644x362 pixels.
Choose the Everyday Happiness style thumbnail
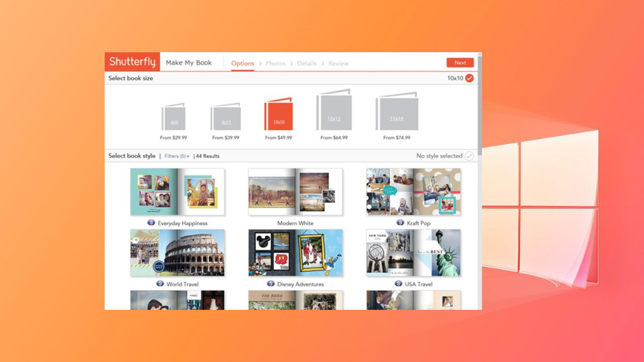tap(177, 192)
